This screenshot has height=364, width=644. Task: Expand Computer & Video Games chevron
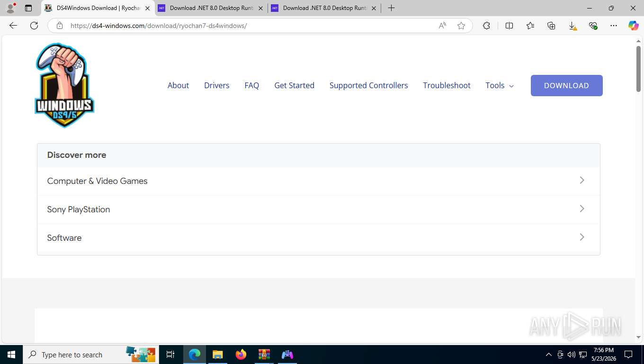[582, 180]
